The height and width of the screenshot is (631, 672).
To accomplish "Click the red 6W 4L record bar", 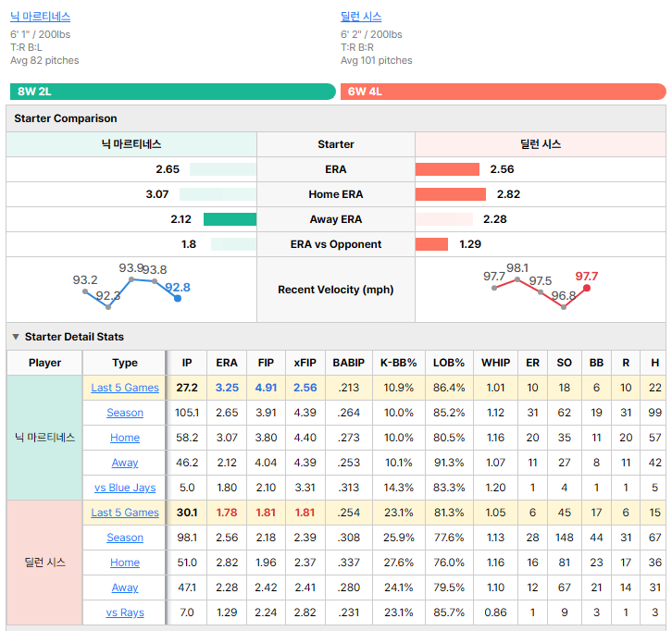I will tap(504, 92).
